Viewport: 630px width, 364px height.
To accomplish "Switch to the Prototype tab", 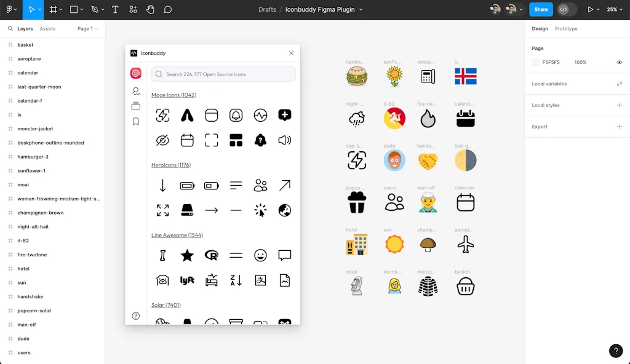I will (x=566, y=28).
